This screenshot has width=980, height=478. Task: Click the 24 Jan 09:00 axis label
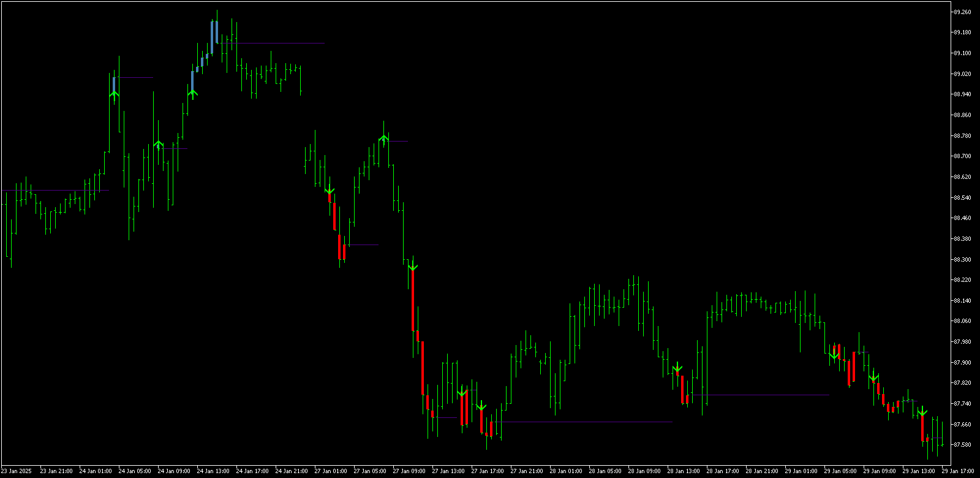click(174, 471)
